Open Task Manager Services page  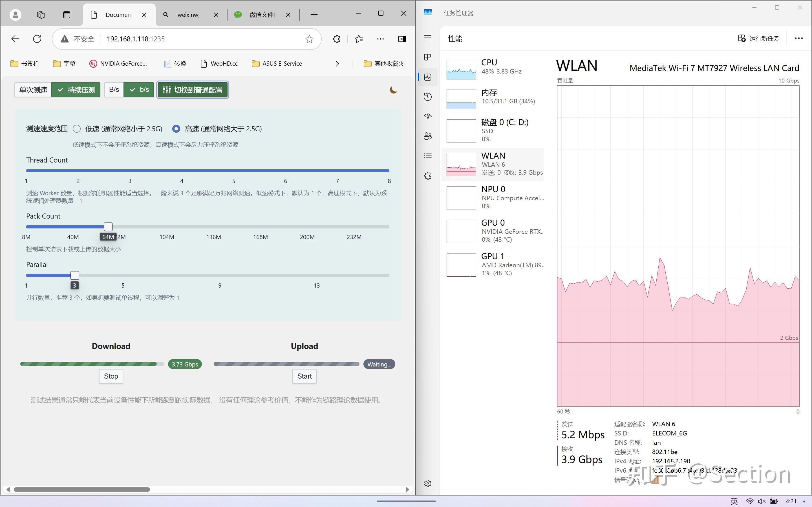427,176
